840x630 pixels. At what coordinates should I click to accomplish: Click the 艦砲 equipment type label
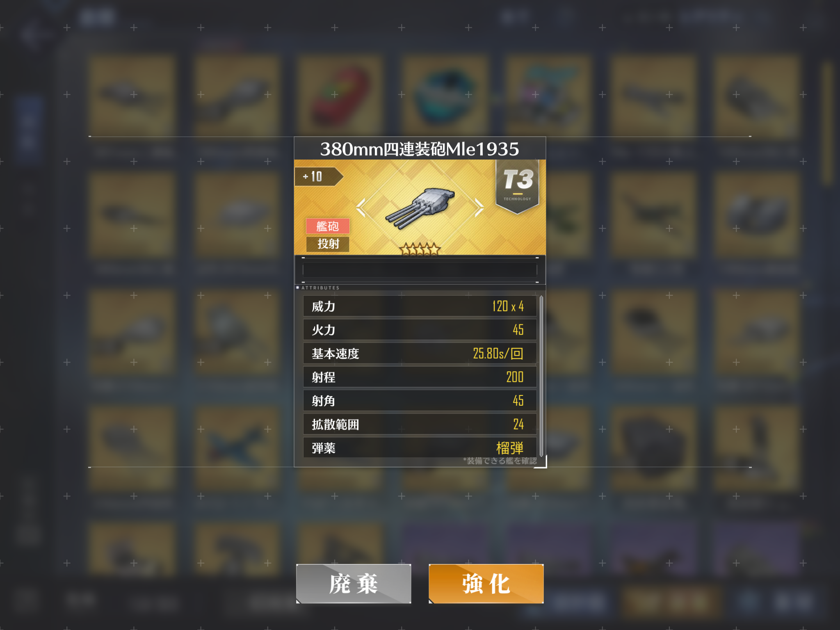coord(328,226)
